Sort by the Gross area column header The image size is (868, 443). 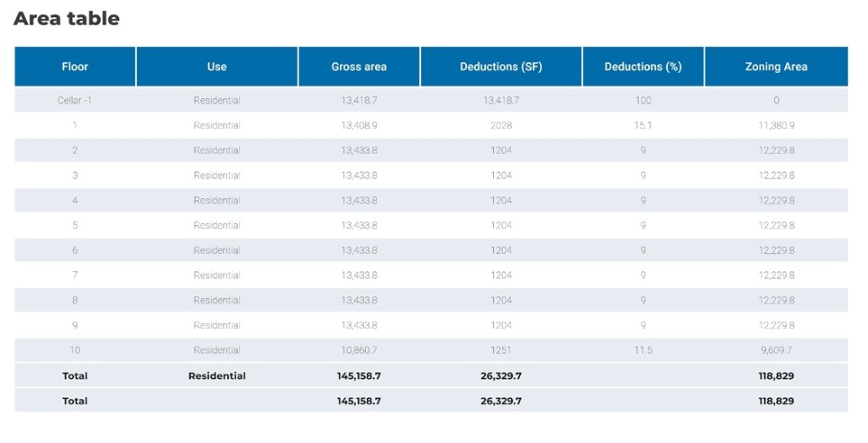[359, 67]
